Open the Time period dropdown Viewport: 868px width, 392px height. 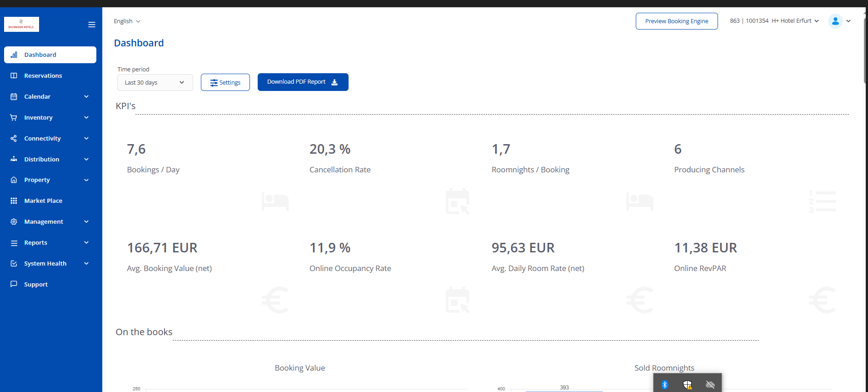click(x=155, y=82)
